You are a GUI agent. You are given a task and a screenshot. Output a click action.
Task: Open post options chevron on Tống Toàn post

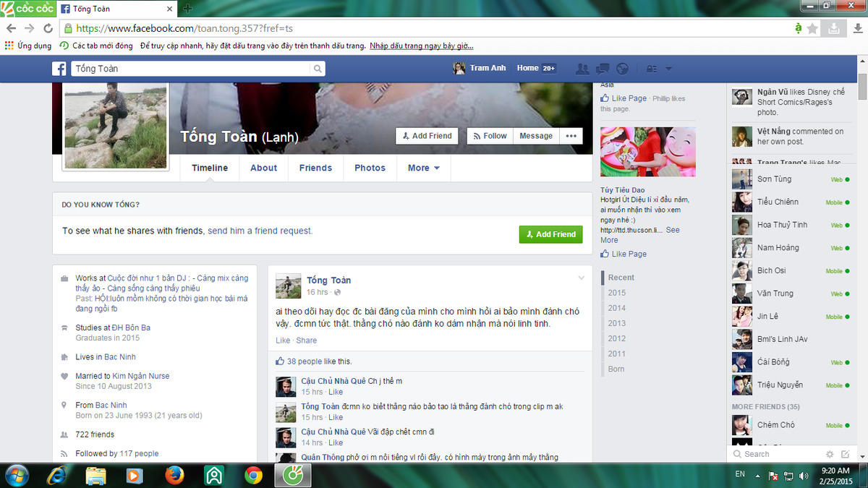[581, 278]
